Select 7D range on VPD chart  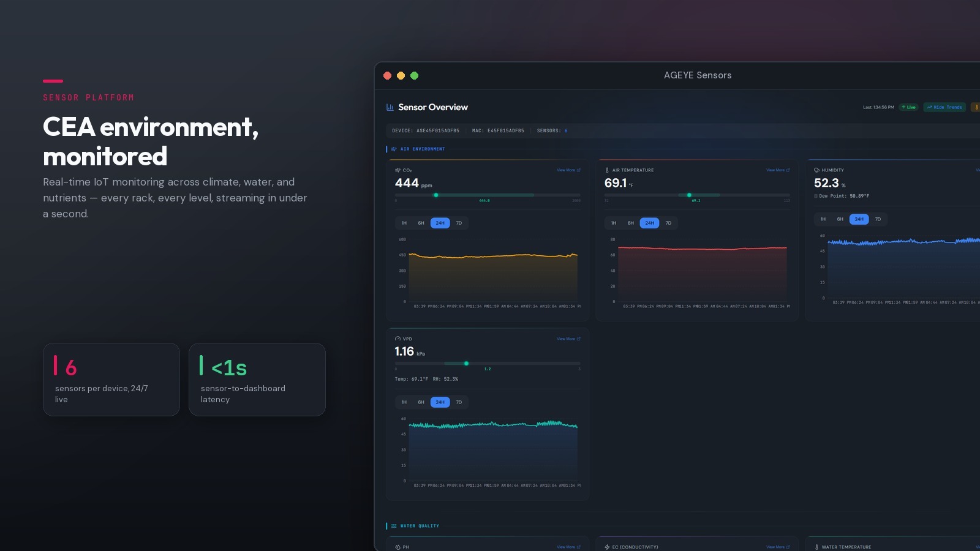(x=459, y=402)
